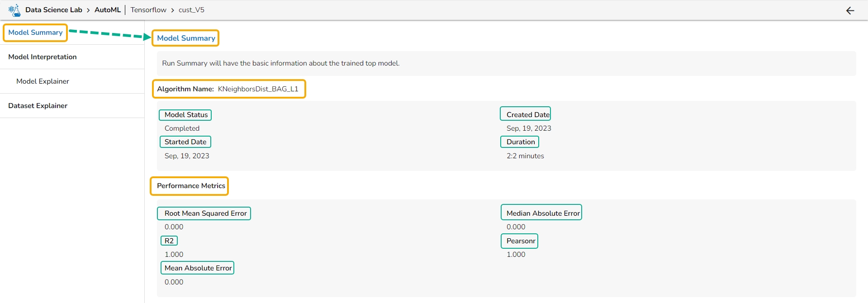Go to the AutoML breadcrumb link

click(x=108, y=10)
